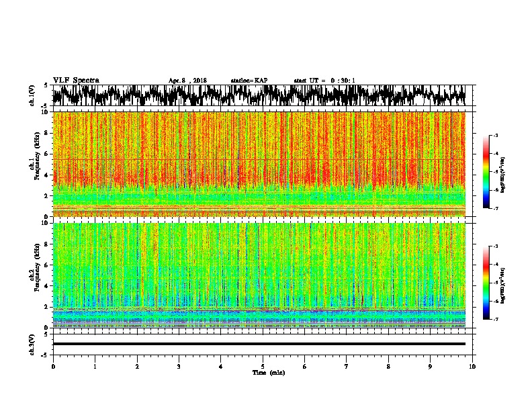This screenshot has height=411, width=532.
Task: Click the "ch.1(V)" axis label
Action: (x=32, y=95)
